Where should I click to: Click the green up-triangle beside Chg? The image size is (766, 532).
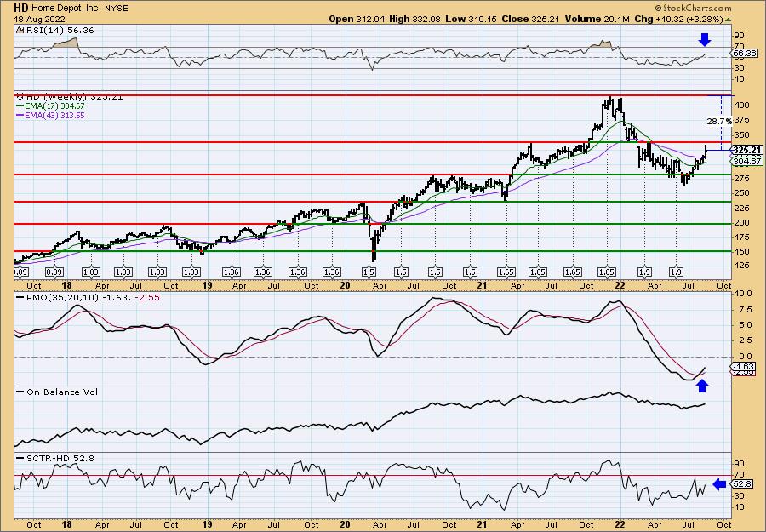[728, 20]
